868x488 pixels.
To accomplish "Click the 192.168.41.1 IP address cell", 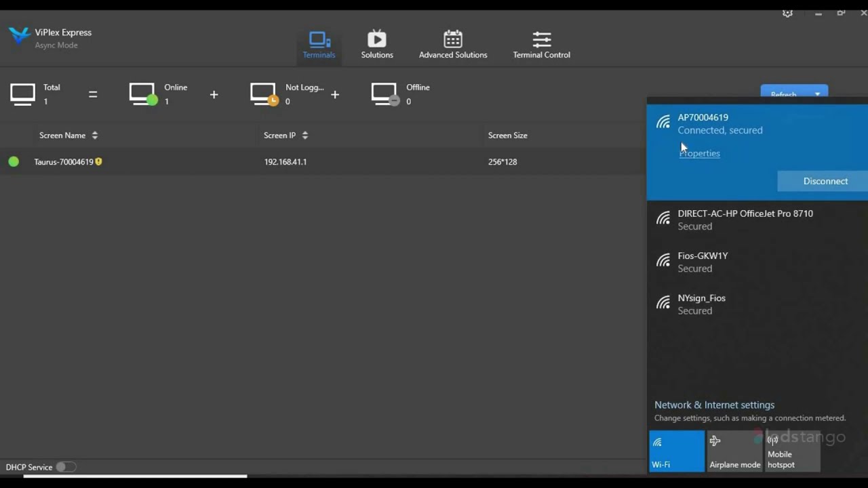I will [285, 162].
